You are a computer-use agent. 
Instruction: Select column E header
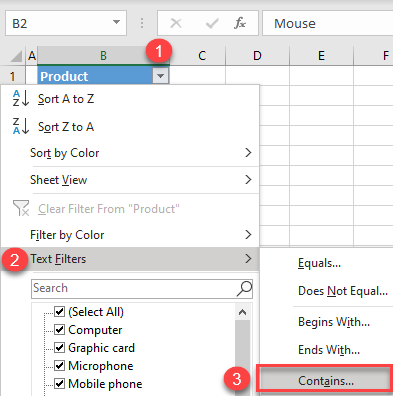click(x=321, y=56)
